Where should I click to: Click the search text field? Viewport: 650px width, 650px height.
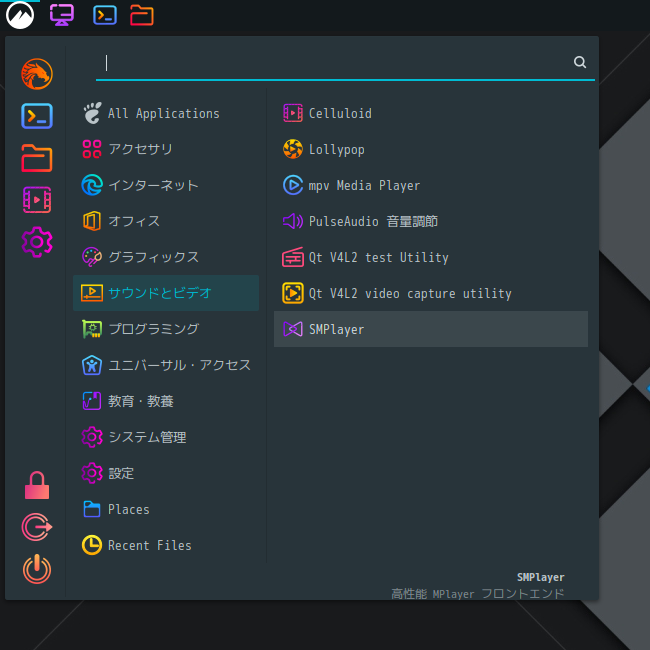pos(334,63)
